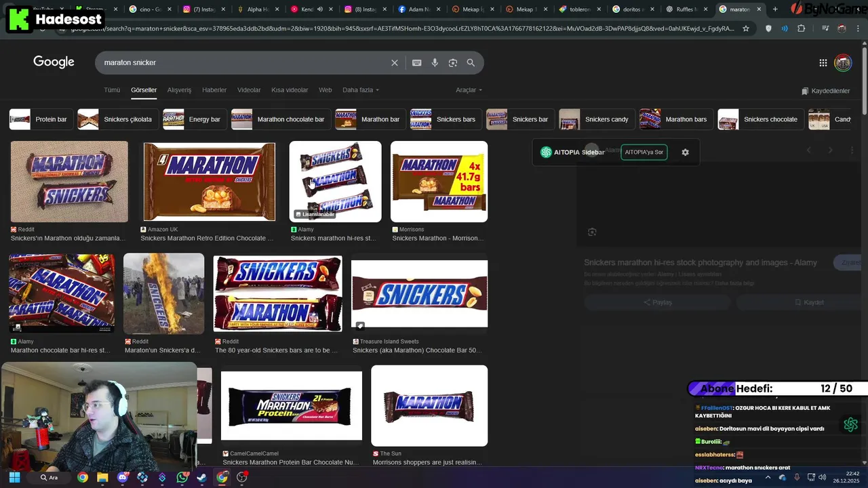Switch to the Videolar tab
This screenshot has width=868, height=488.
coord(249,90)
